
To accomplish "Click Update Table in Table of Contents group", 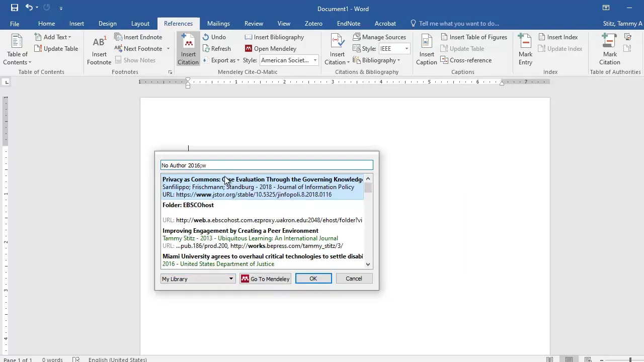I will click(x=56, y=49).
